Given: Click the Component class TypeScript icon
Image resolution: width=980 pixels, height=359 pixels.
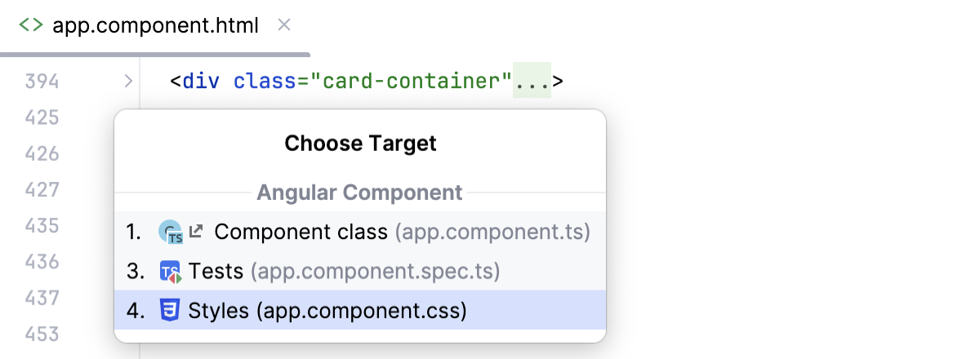Looking at the screenshot, I should pyautogui.click(x=171, y=233).
